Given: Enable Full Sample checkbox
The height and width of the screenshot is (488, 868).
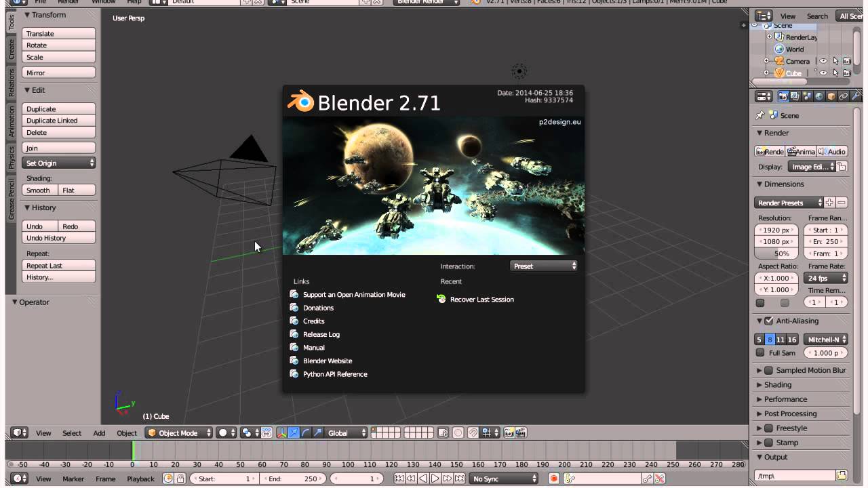Looking at the screenshot, I should click(760, 352).
